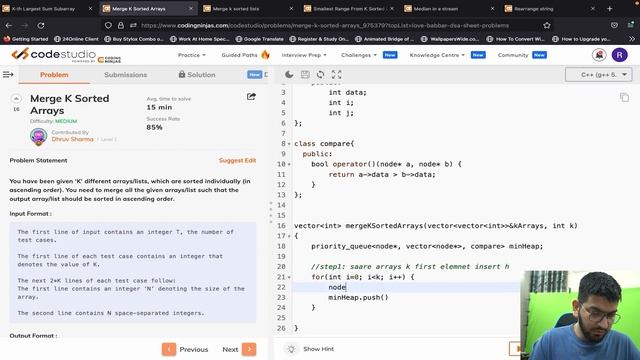Image resolution: width=640 pixels, height=360 pixels.
Task: Copy code with clipboard icon
Action: click(624, 97)
